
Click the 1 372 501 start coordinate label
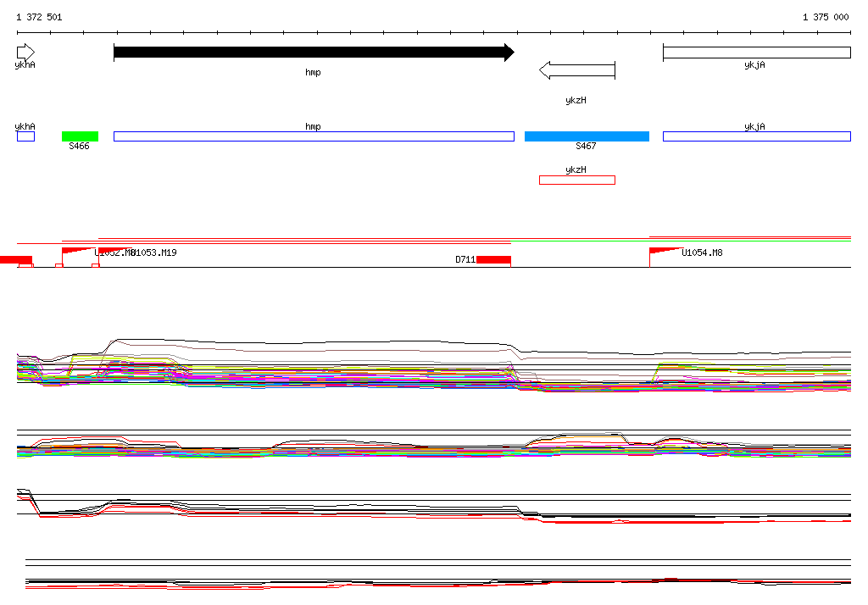39,17
